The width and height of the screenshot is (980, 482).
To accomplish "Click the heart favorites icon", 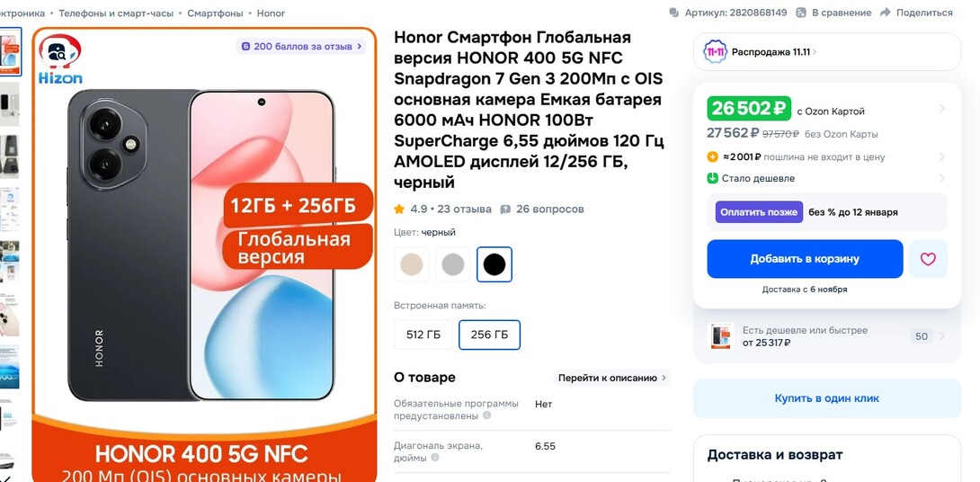I will click(928, 259).
